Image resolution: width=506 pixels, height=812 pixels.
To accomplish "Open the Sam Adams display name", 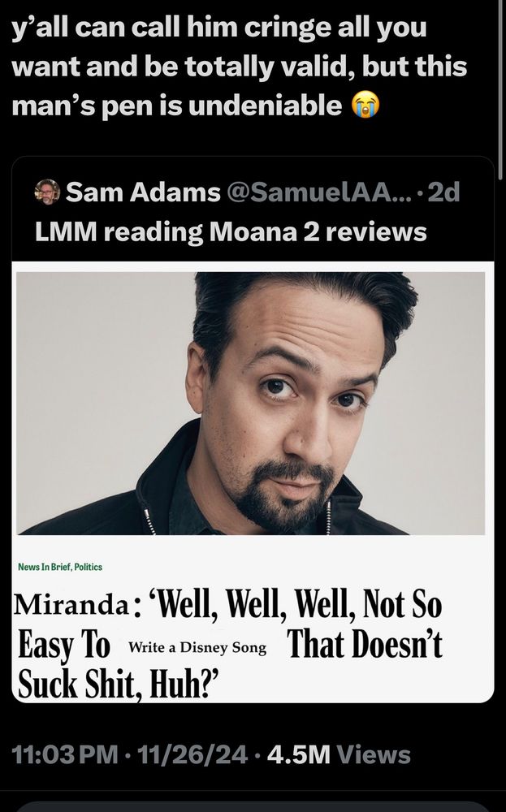I will coord(143,192).
